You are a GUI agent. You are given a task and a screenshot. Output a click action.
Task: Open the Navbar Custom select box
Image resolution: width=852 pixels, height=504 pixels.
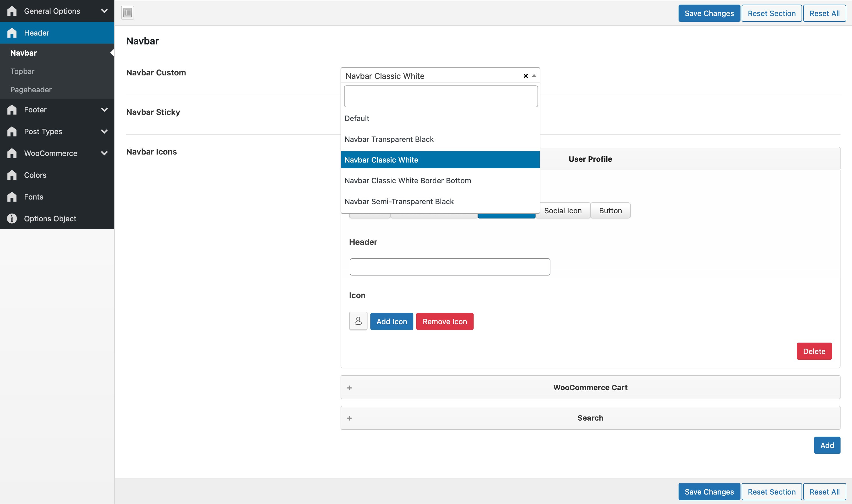(x=440, y=75)
